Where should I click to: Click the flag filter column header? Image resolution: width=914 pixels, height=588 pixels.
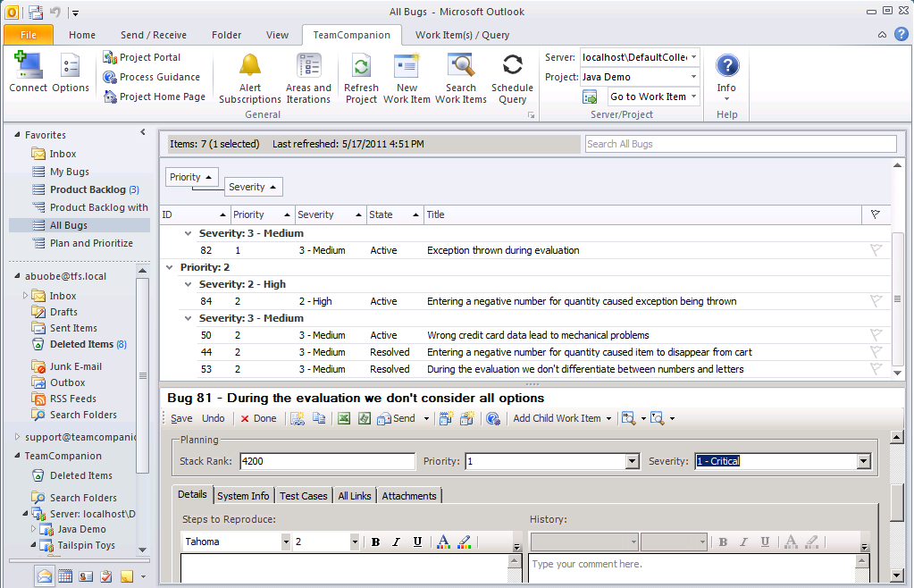876,214
